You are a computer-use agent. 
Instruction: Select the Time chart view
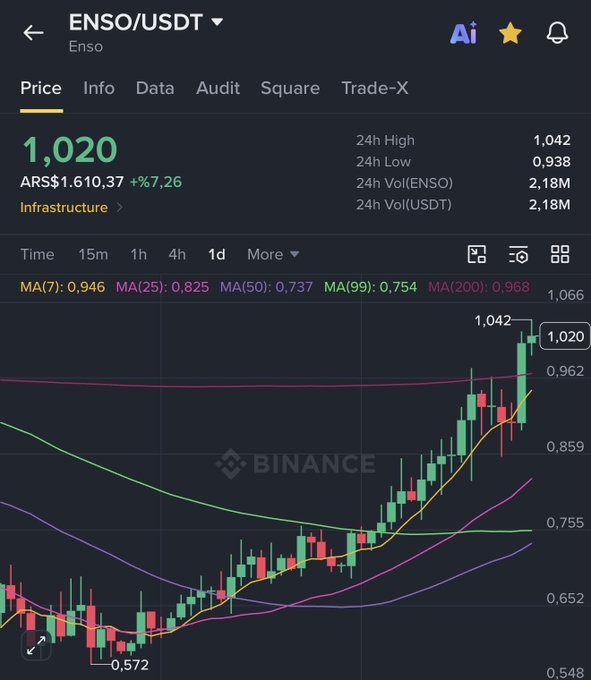pyautogui.click(x=37, y=254)
